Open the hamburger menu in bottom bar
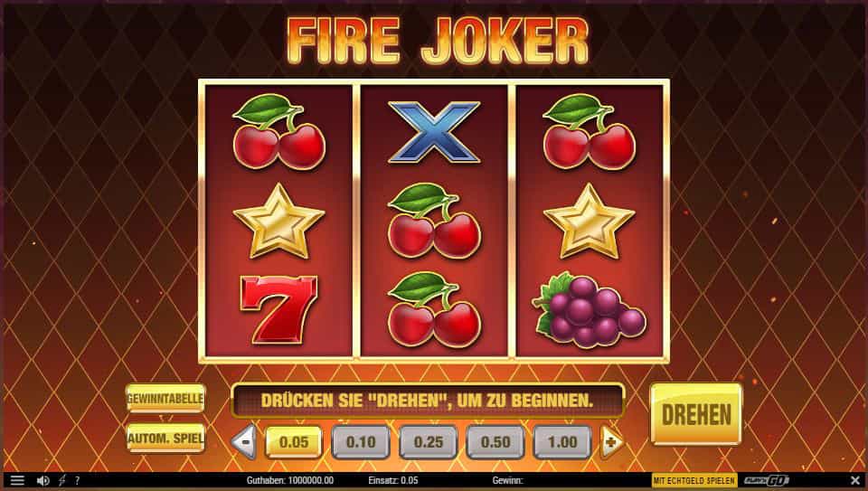The height and width of the screenshot is (491, 868). (x=17, y=480)
